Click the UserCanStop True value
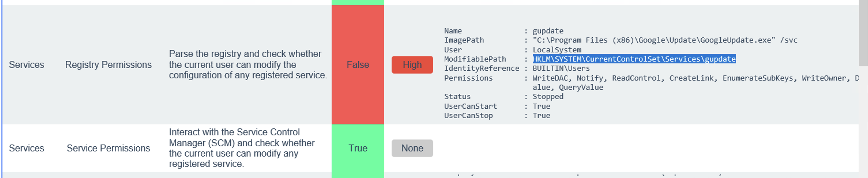This screenshot has height=178, width=868. pos(541,115)
